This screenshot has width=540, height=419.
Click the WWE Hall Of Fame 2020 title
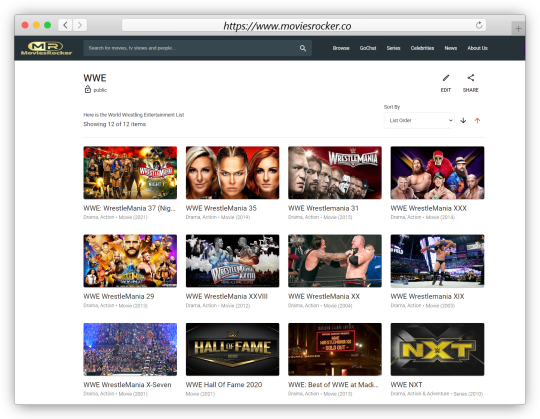pyautogui.click(x=224, y=385)
